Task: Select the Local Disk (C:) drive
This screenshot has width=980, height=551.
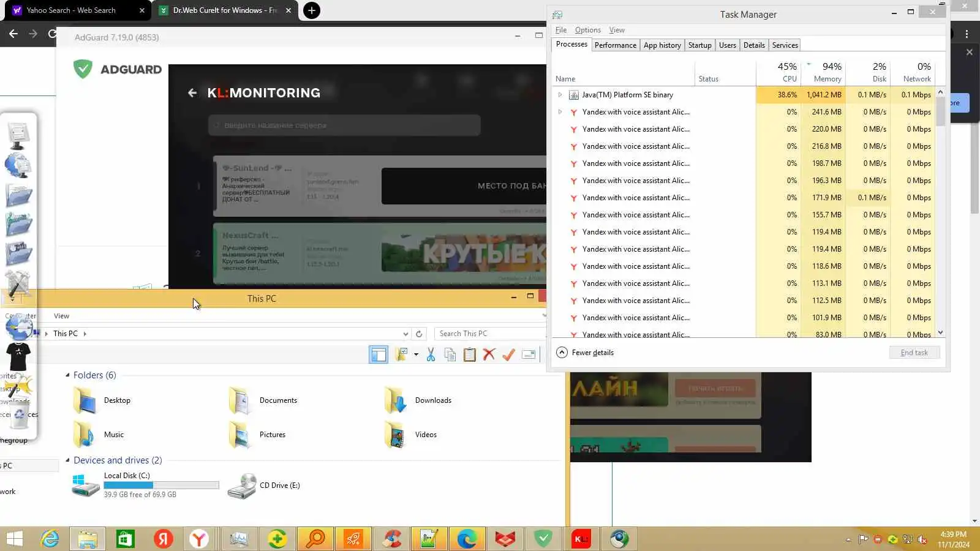Action: pyautogui.click(x=145, y=485)
